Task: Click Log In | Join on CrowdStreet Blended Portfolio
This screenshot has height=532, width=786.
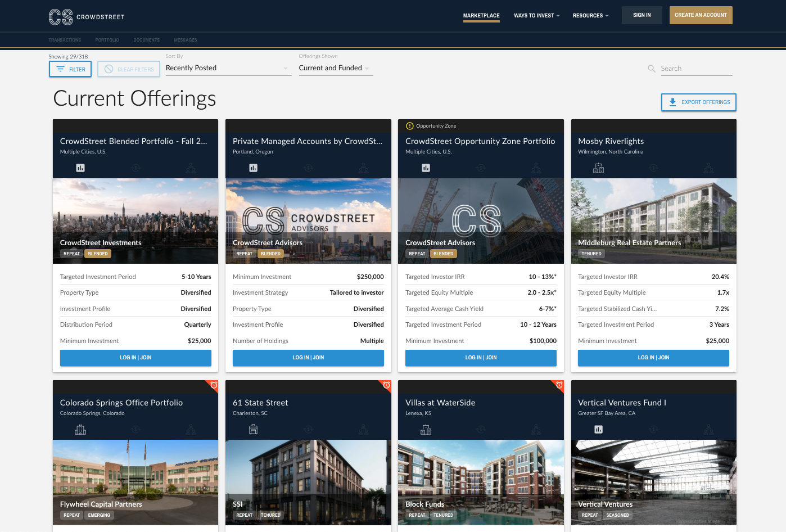Action: coord(135,358)
